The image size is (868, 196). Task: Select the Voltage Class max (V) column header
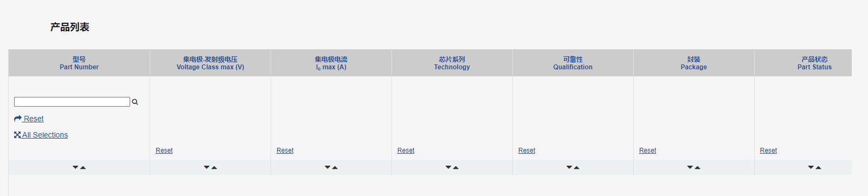tap(210, 63)
